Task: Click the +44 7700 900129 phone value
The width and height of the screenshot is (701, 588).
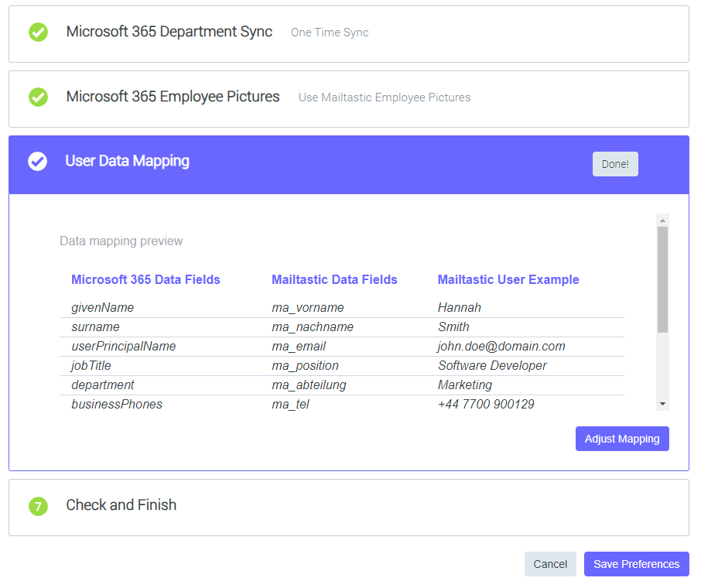Action: pos(486,404)
